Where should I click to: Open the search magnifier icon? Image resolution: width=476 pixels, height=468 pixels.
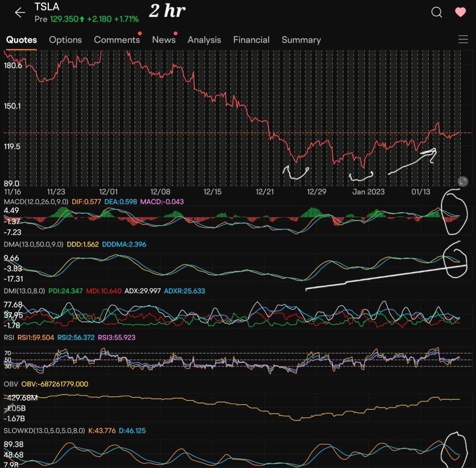(437, 12)
